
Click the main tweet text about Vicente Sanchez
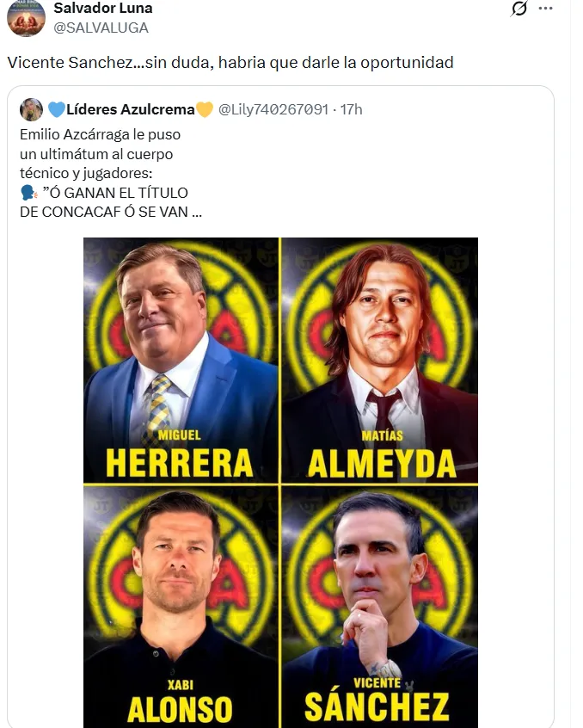[230, 61]
